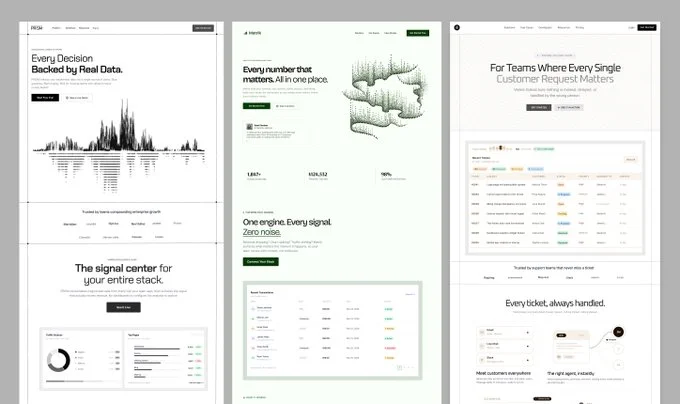This screenshot has height=404, width=680.
Task: Click the outlined demo button beside the black hero button
Action: [77, 98]
